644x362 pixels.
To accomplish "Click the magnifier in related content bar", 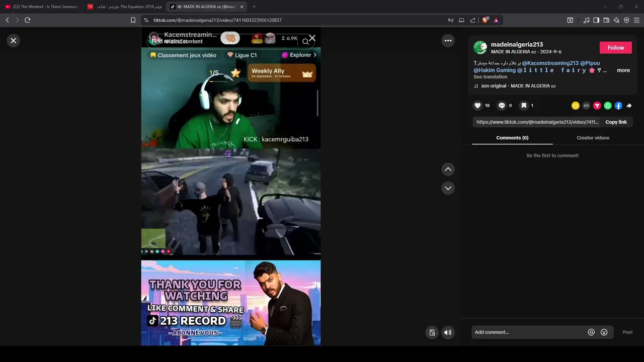I will [305, 42].
